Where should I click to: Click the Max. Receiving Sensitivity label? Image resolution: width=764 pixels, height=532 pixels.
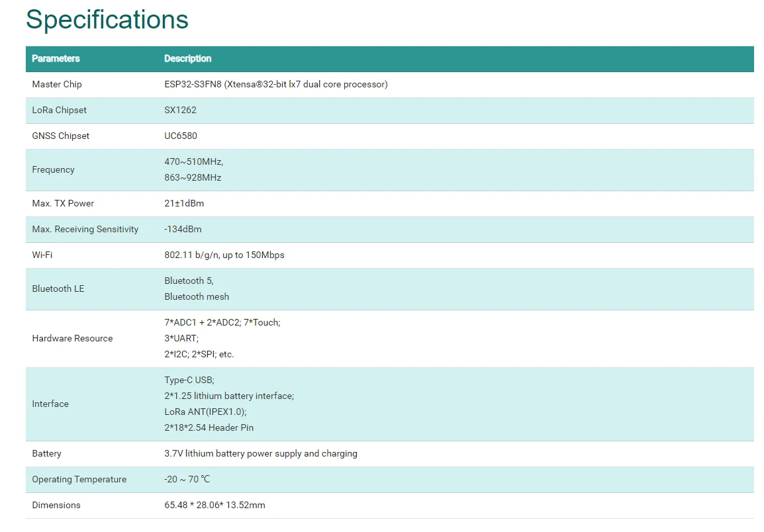pos(85,230)
